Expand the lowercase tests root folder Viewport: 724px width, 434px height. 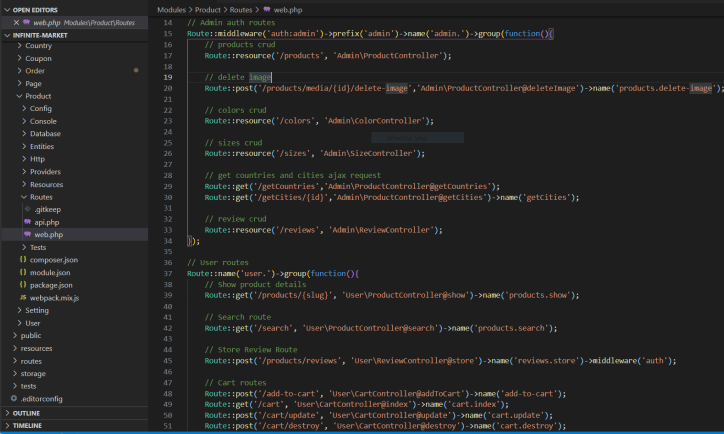[15, 386]
